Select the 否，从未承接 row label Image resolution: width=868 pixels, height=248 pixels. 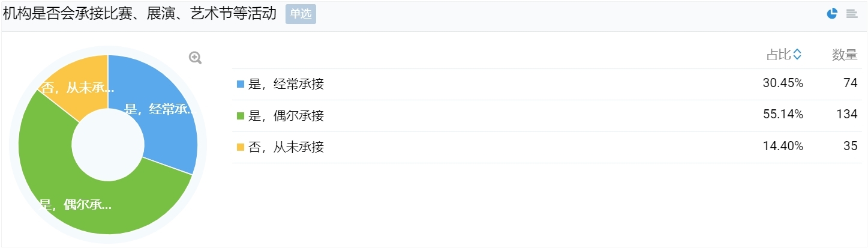pyautogui.click(x=286, y=147)
